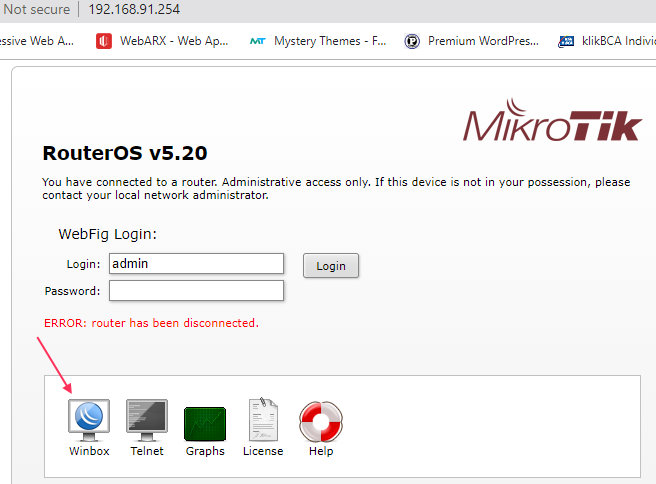Screen dimensions: 656x484
Task: Focus the Login field containing admin
Action: (x=196, y=264)
